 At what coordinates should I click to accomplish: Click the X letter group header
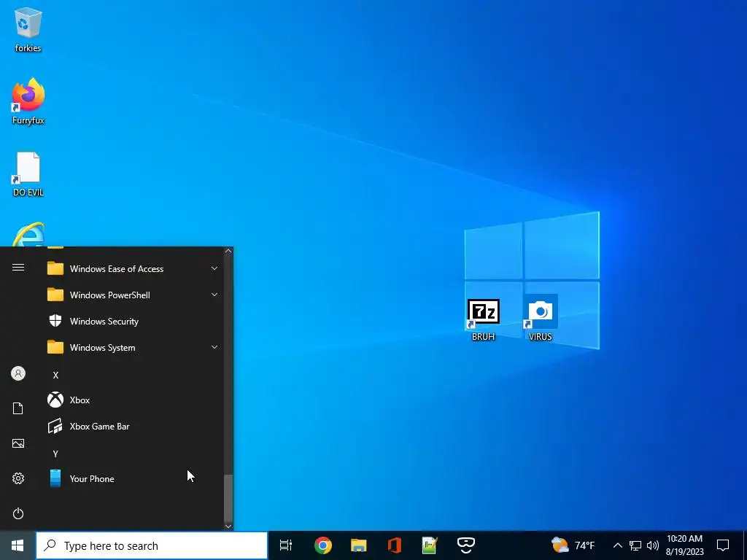click(x=55, y=375)
